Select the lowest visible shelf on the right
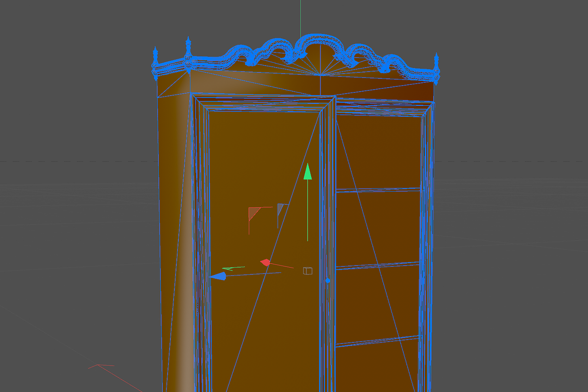The image size is (588, 392). pyautogui.click(x=378, y=341)
